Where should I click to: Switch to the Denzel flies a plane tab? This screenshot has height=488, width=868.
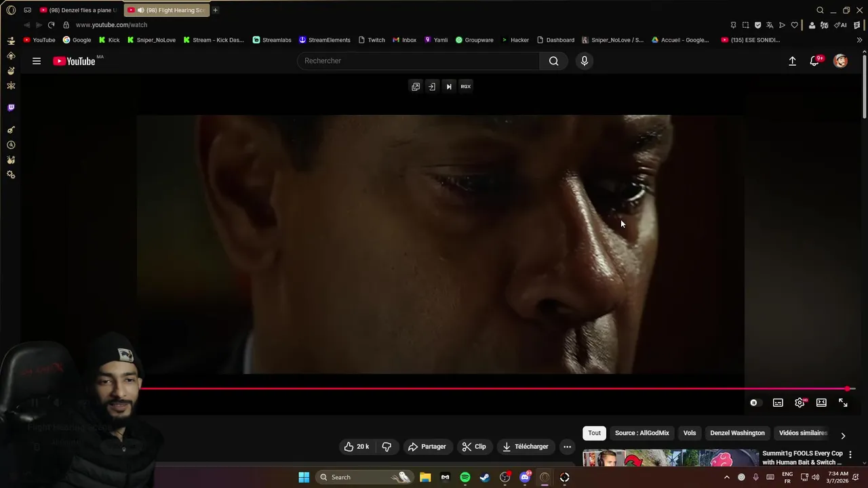(78, 10)
